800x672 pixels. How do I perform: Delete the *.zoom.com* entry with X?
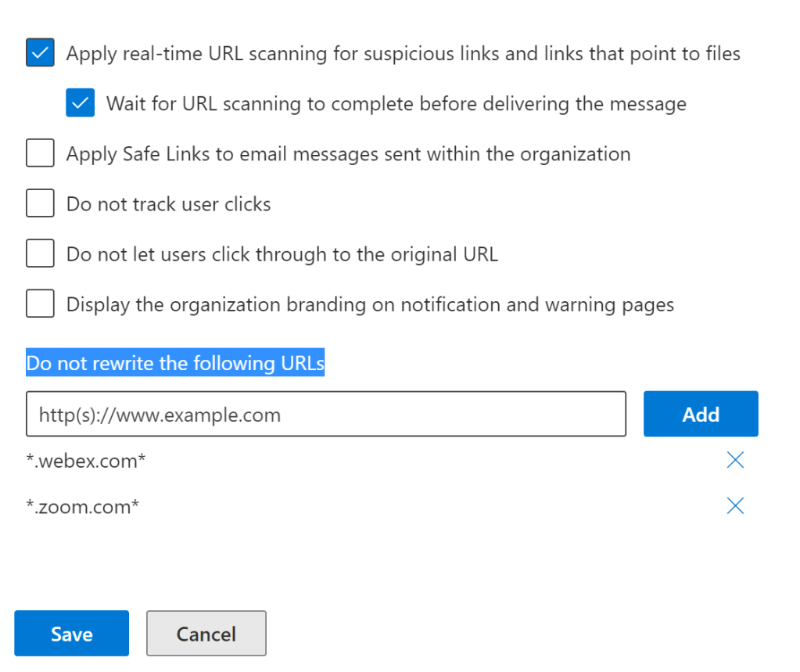point(734,506)
